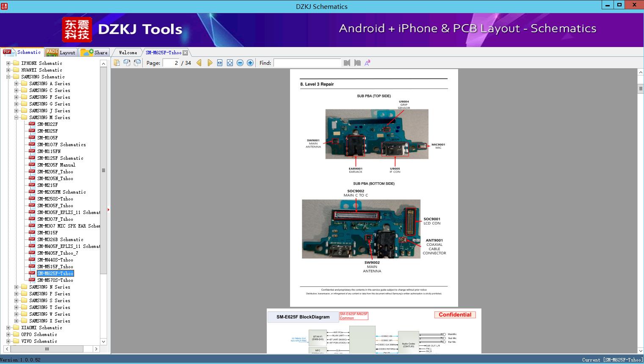Image resolution: width=644 pixels, height=364 pixels.
Task: Click the DZKJ red logo in the banner
Action: [x=77, y=30]
